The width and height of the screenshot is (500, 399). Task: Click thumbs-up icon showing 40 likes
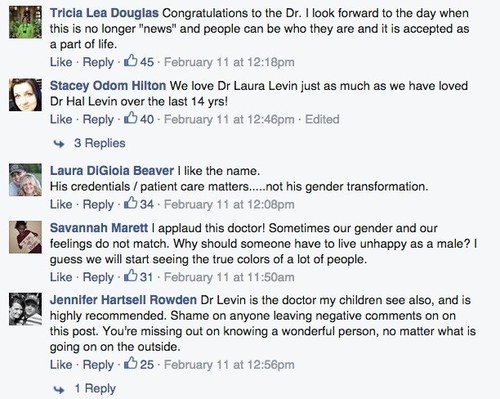(130, 118)
